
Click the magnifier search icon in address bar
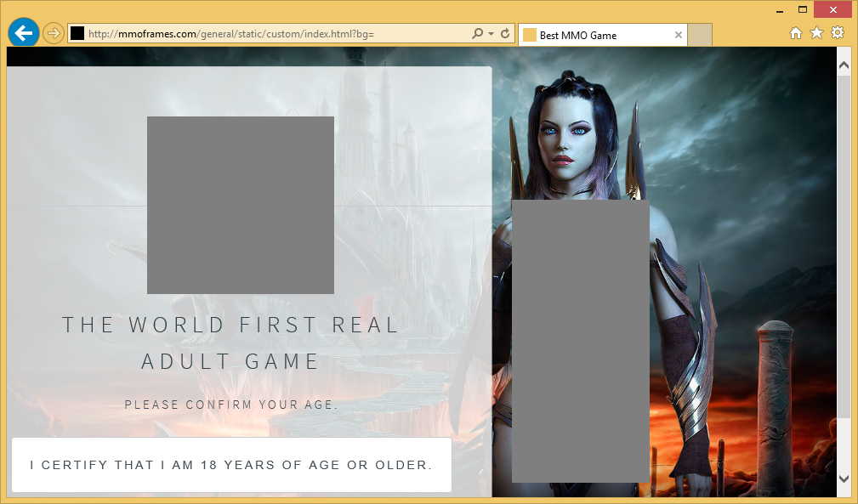[478, 34]
